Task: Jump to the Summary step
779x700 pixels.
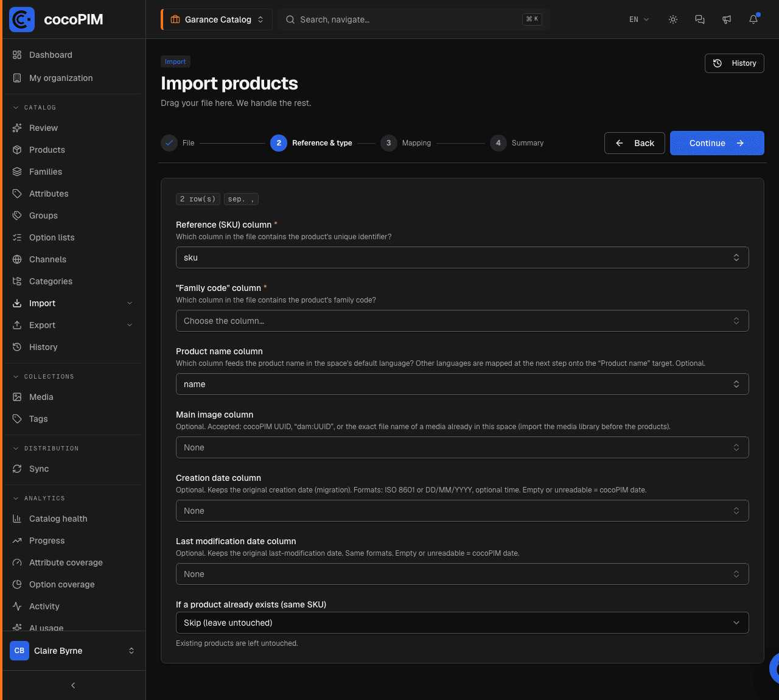Action: click(517, 143)
